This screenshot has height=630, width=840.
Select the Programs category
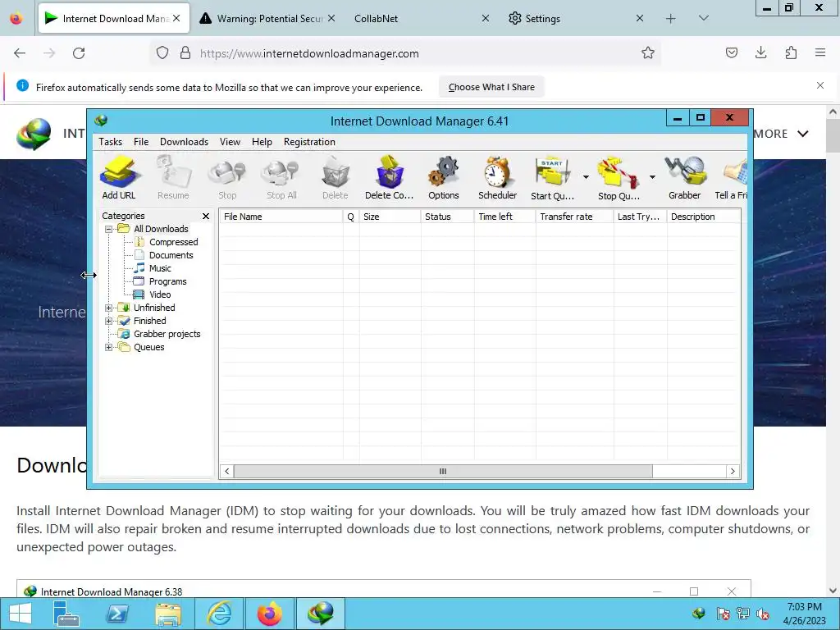(167, 281)
